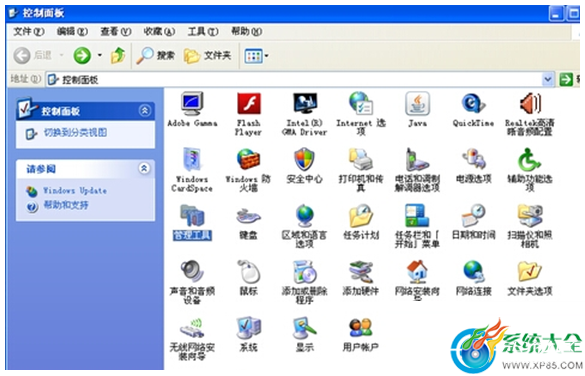Open 网络连接 icon
The height and width of the screenshot is (376, 585).
[473, 272]
